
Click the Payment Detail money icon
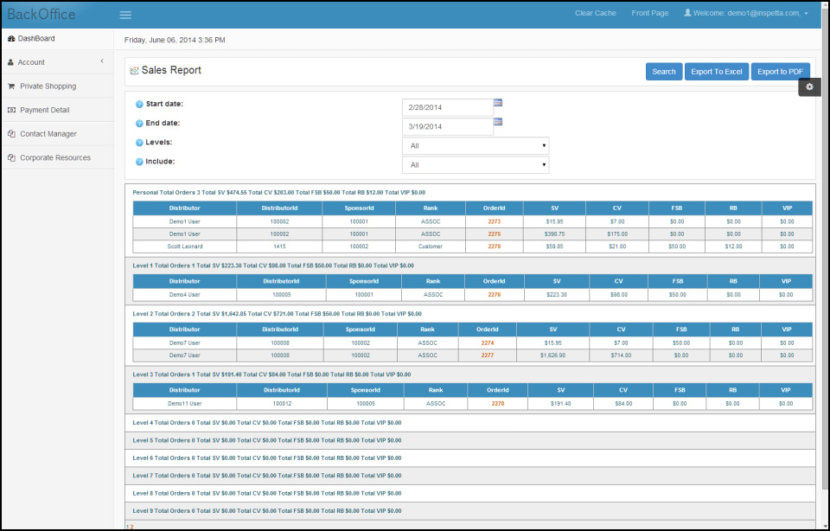pyautogui.click(x=11, y=110)
